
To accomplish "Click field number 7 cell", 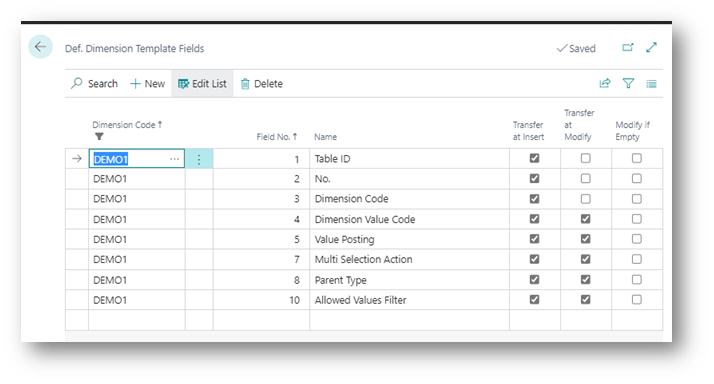I will pos(261,259).
